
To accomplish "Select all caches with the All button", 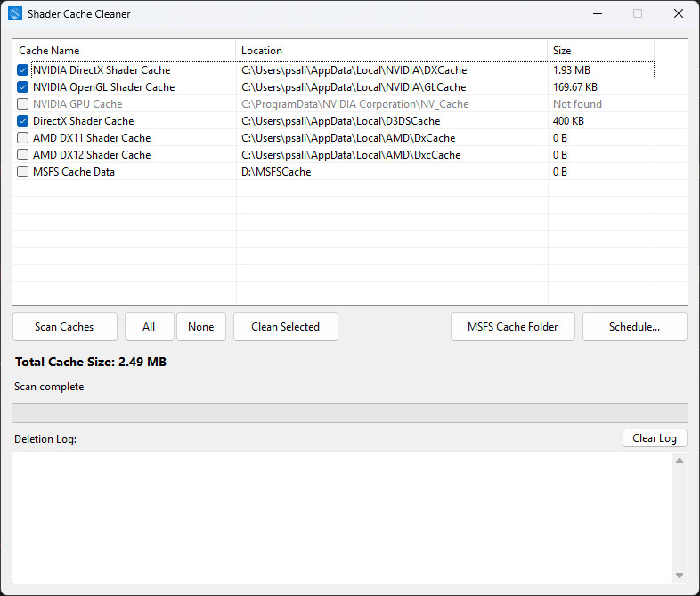I will [x=149, y=327].
